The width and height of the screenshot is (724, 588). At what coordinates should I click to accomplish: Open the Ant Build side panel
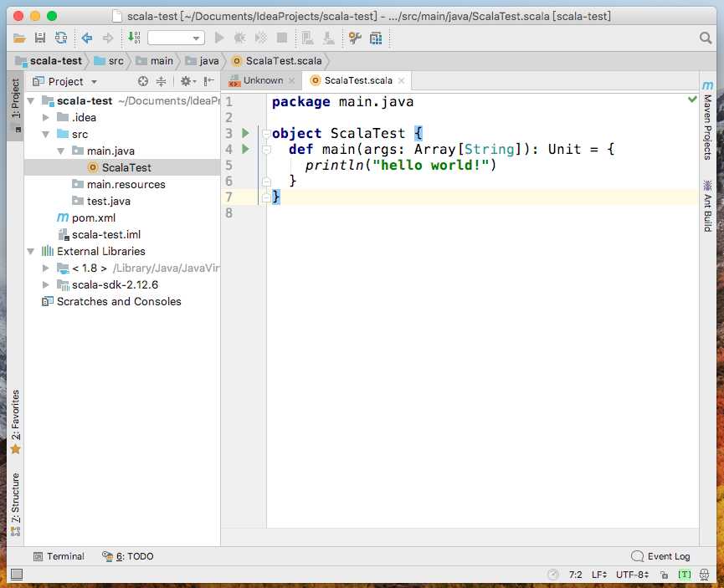(707, 206)
